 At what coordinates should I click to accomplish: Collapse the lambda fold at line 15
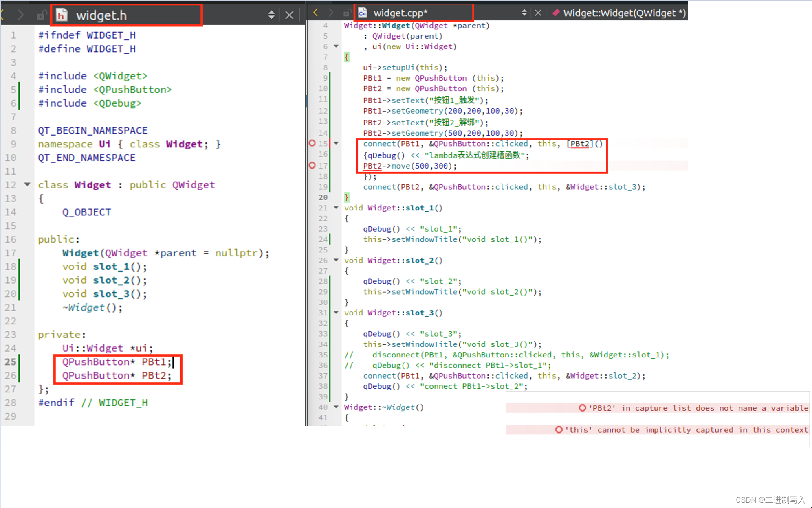336,143
